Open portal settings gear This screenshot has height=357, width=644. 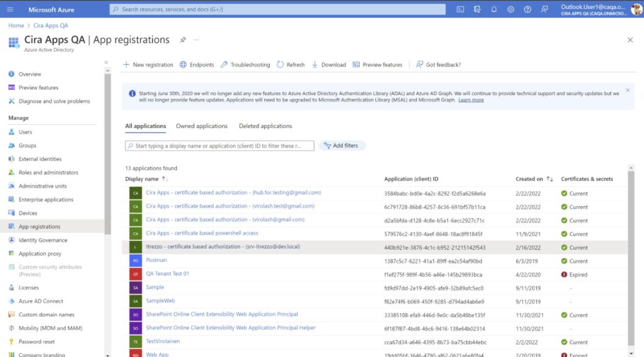point(511,9)
